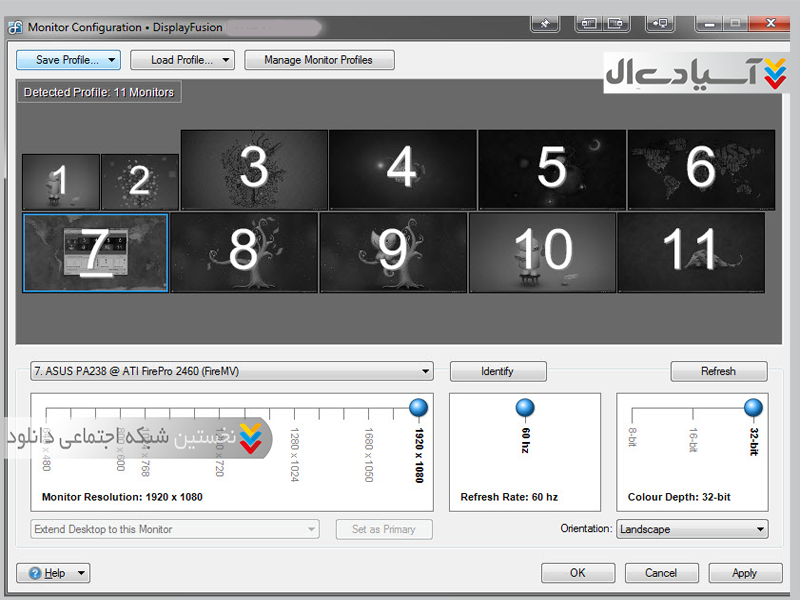Click the Colour Depth slider handle
This screenshot has width=800, height=600.
click(753, 407)
